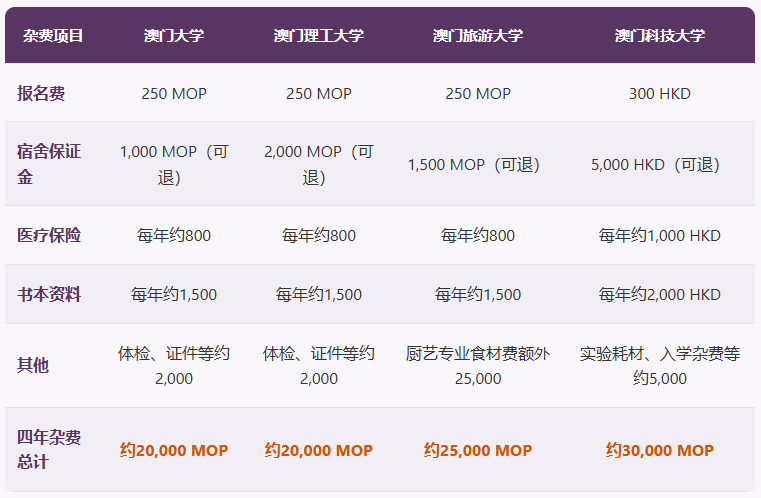Image resolution: width=761 pixels, height=498 pixels.
Task: Select the 每年约1,000 HKD insurance cell
Action: coord(660,236)
